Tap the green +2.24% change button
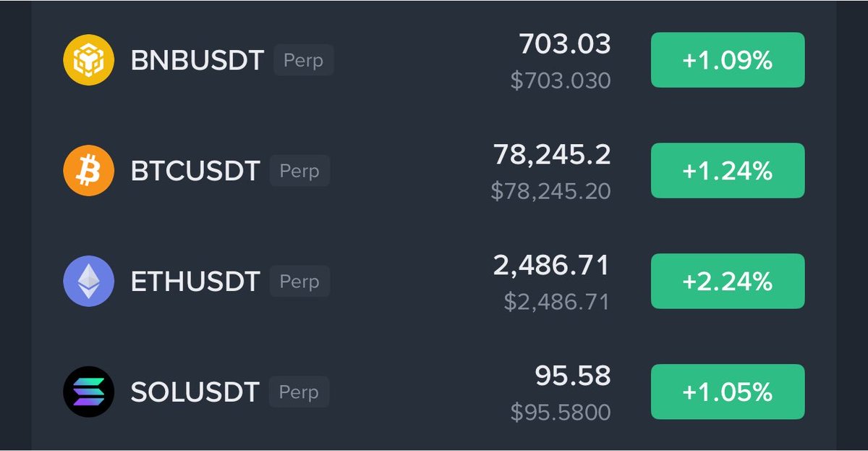868x451 pixels. click(728, 281)
